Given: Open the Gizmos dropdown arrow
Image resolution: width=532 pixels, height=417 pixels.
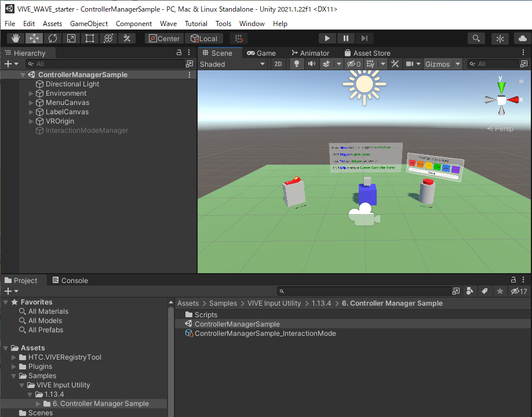Looking at the screenshot, I should click(458, 64).
